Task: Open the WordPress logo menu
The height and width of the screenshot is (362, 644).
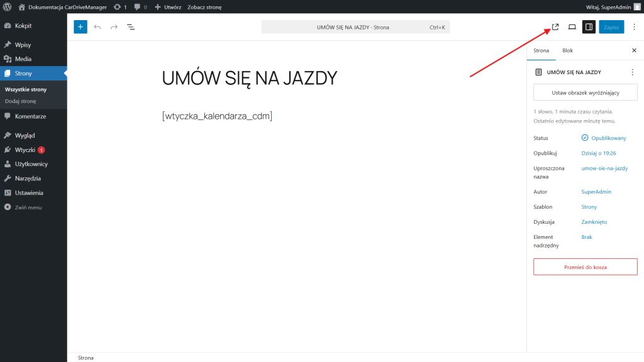Action: pos(8,7)
